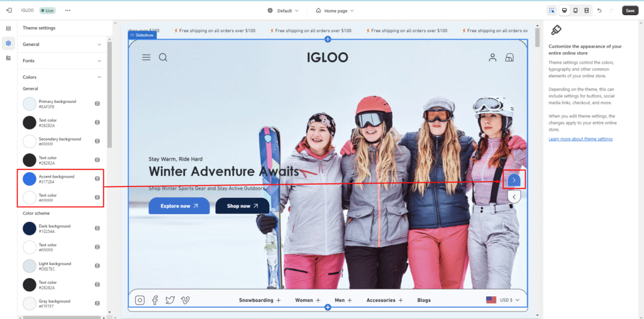Click the Save button
Viewport: 644px width, 319px height.
(630, 11)
